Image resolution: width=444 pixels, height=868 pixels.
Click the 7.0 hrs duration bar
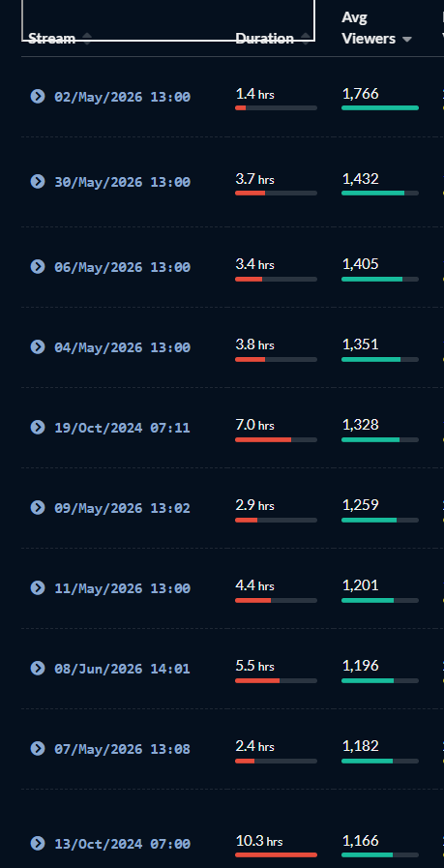tap(277, 439)
